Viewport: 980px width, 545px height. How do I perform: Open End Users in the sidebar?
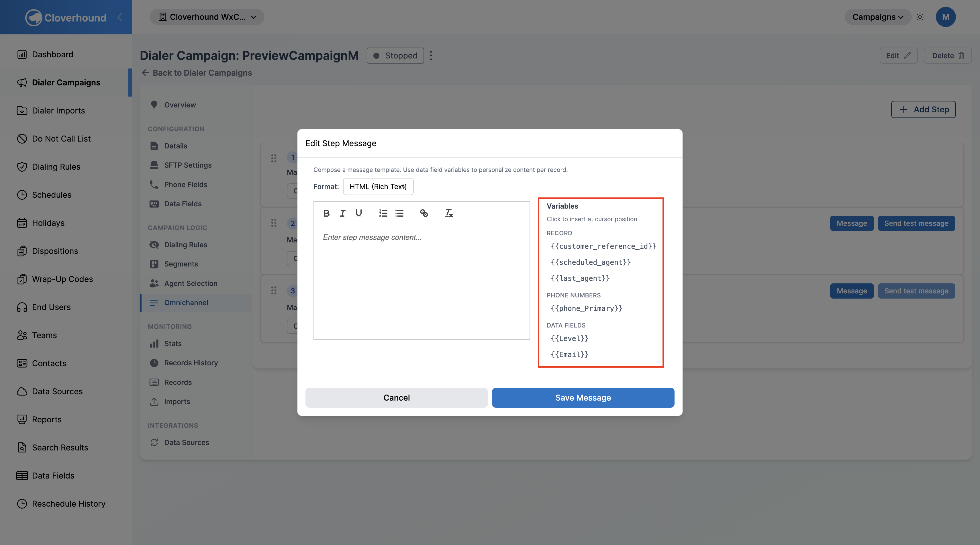point(65,307)
